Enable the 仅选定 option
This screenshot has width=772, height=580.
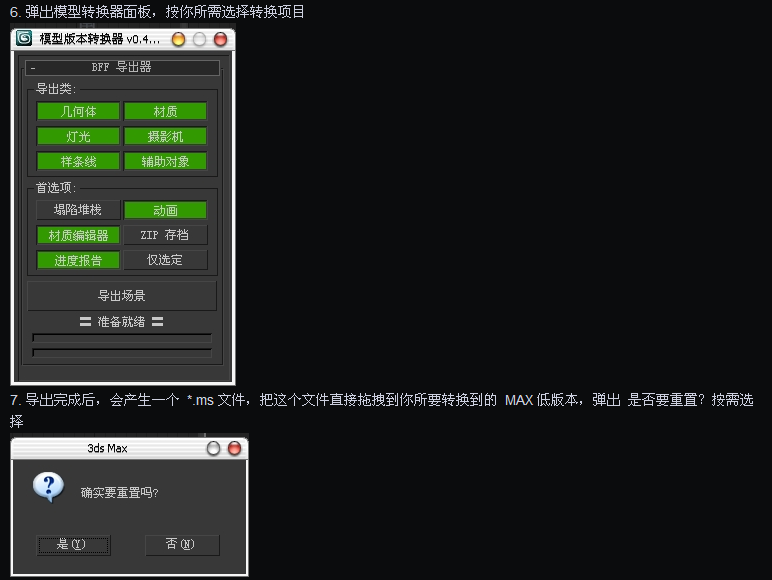(165, 259)
